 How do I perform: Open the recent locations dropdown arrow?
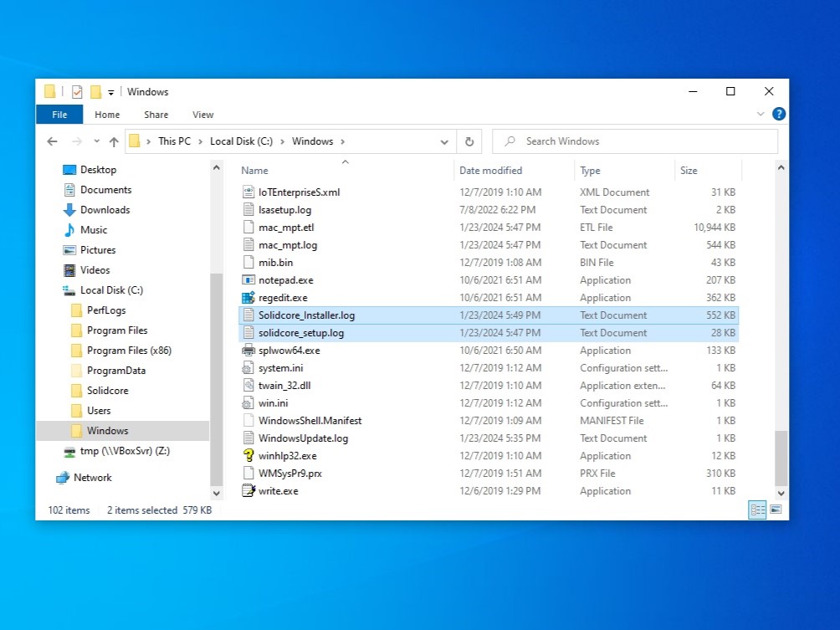[95, 141]
